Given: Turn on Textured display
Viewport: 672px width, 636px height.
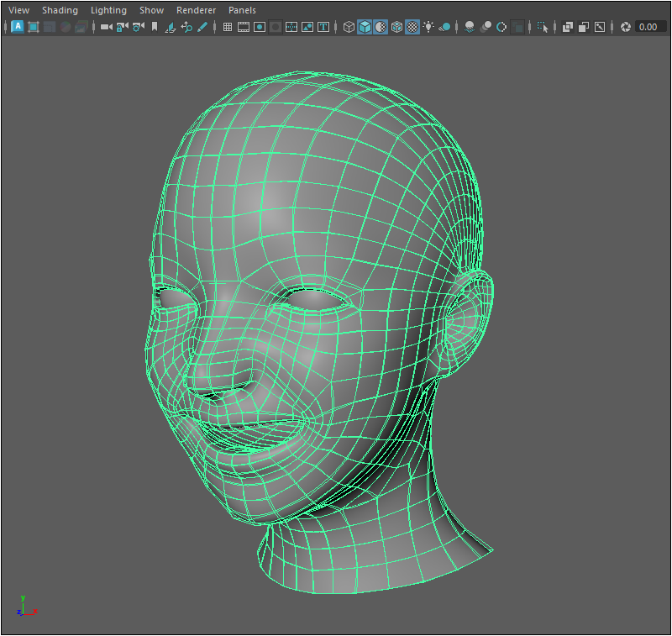Looking at the screenshot, I should (412, 27).
